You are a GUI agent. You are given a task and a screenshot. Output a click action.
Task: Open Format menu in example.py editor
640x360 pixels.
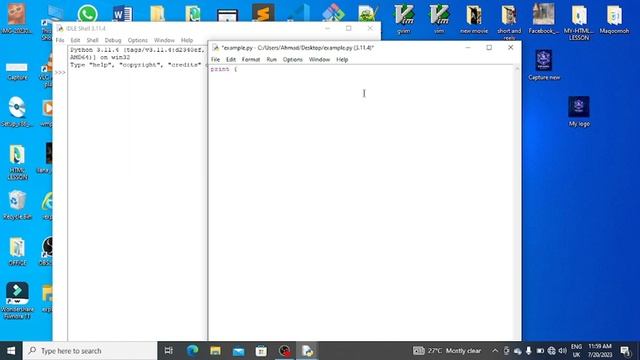point(251,60)
